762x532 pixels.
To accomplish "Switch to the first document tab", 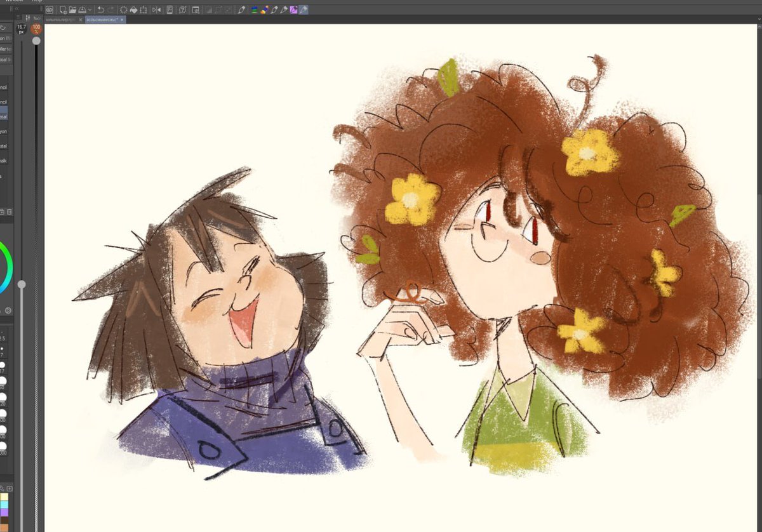I will (61, 20).
